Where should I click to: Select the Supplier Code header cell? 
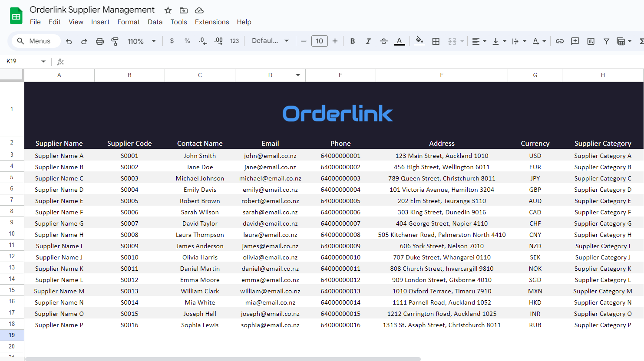point(129,143)
